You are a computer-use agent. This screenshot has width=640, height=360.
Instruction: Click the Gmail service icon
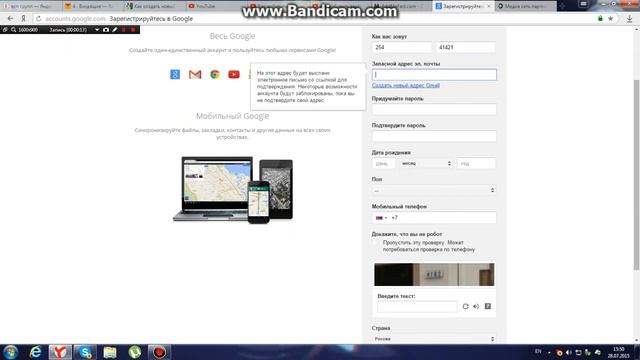pos(195,74)
